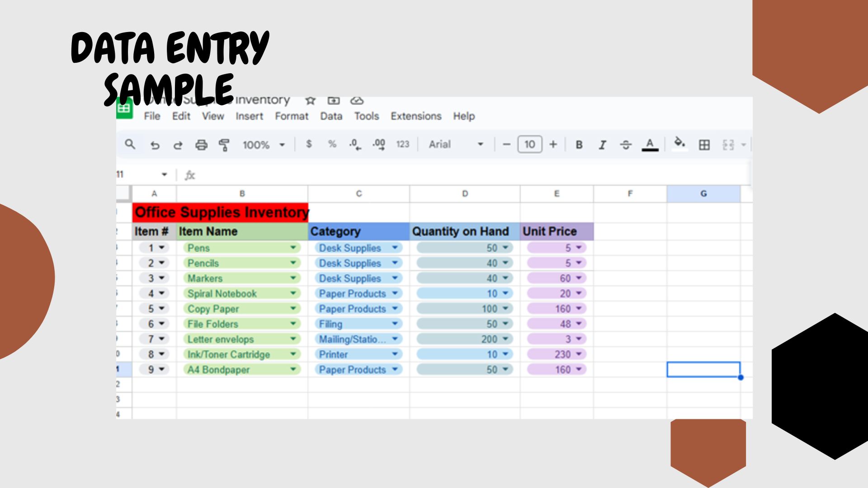Open the Extensions menu
The width and height of the screenshot is (868, 488).
coord(416,116)
